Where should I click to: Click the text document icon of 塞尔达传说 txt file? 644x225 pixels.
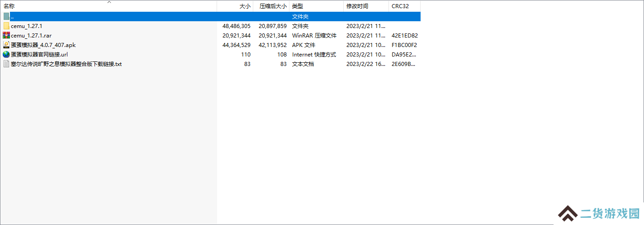point(6,64)
